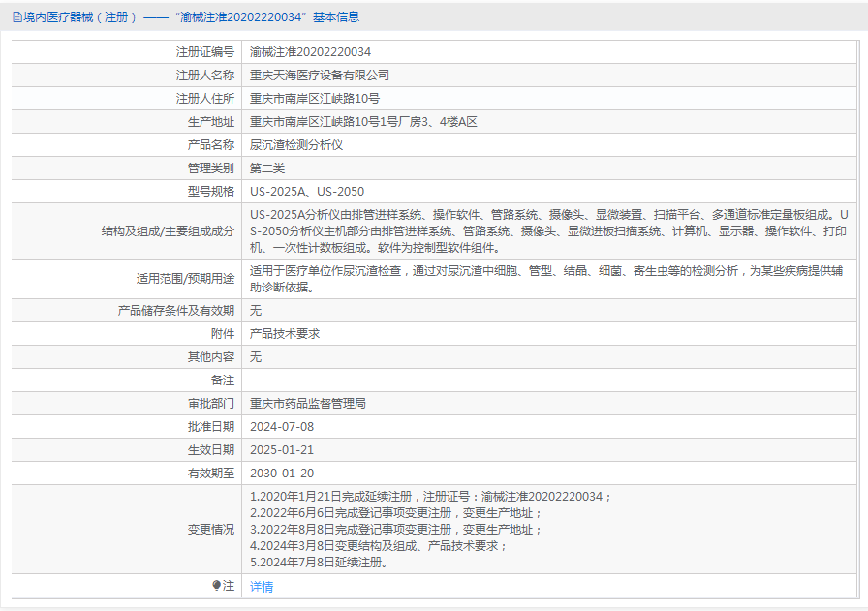
Task: Select the product name 尿沉渣检测分析仪
Action: pos(296,145)
